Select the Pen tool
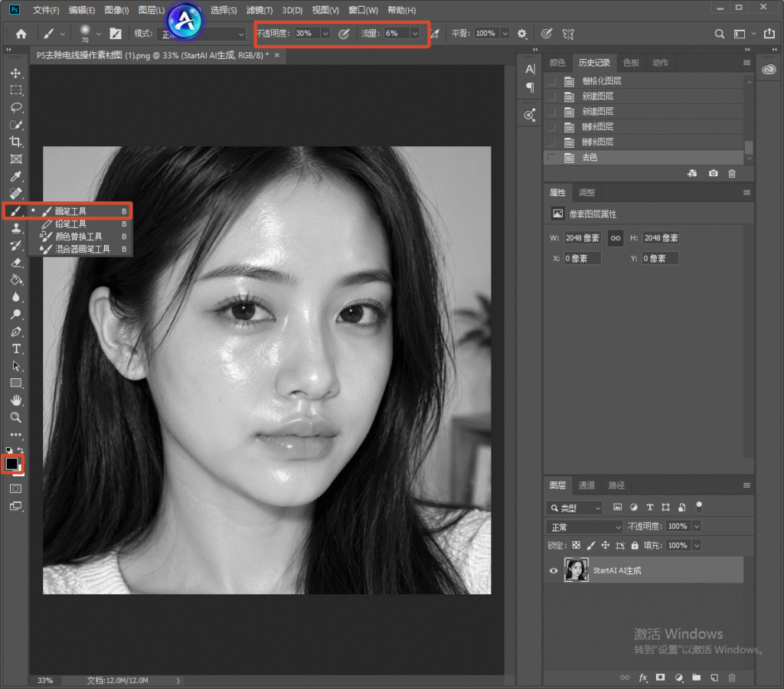 coord(16,331)
